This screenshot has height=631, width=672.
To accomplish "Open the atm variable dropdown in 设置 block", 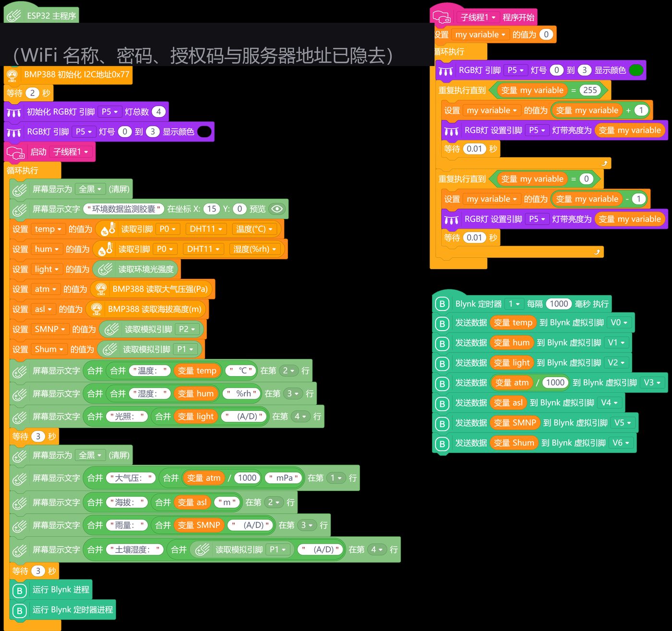I will tap(46, 289).
